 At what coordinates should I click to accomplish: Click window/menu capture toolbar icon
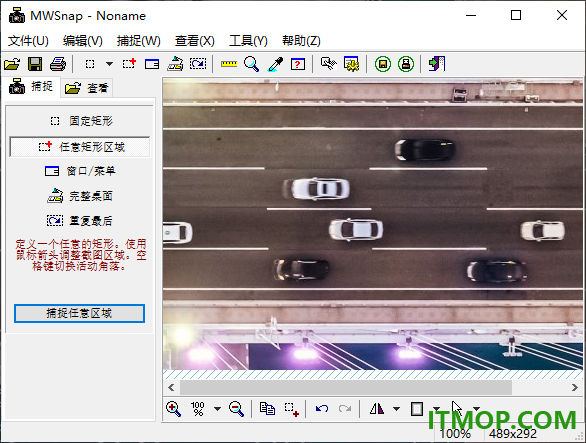coord(152,64)
